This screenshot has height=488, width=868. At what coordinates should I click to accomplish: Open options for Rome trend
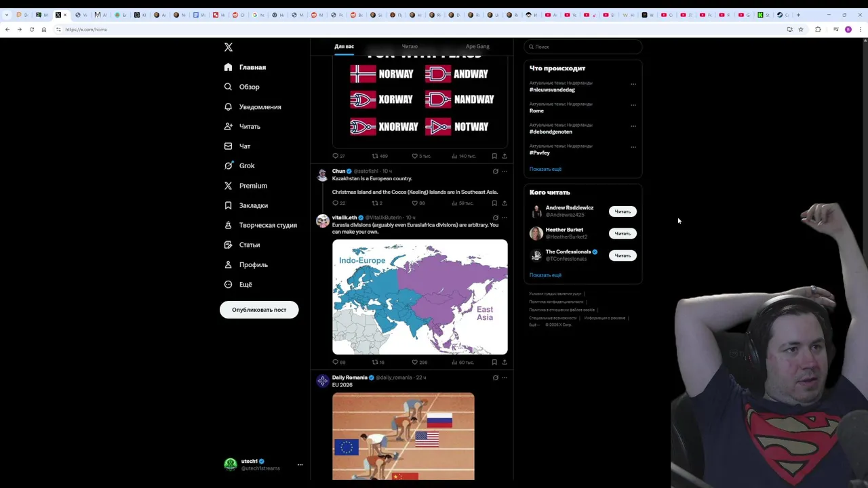pos(633,105)
